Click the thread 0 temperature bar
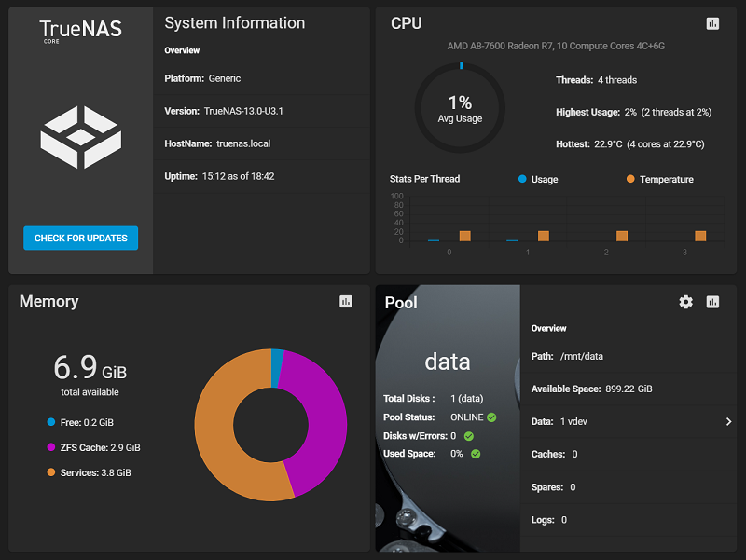This screenshot has height=560, width=746. tap(464, 236)
